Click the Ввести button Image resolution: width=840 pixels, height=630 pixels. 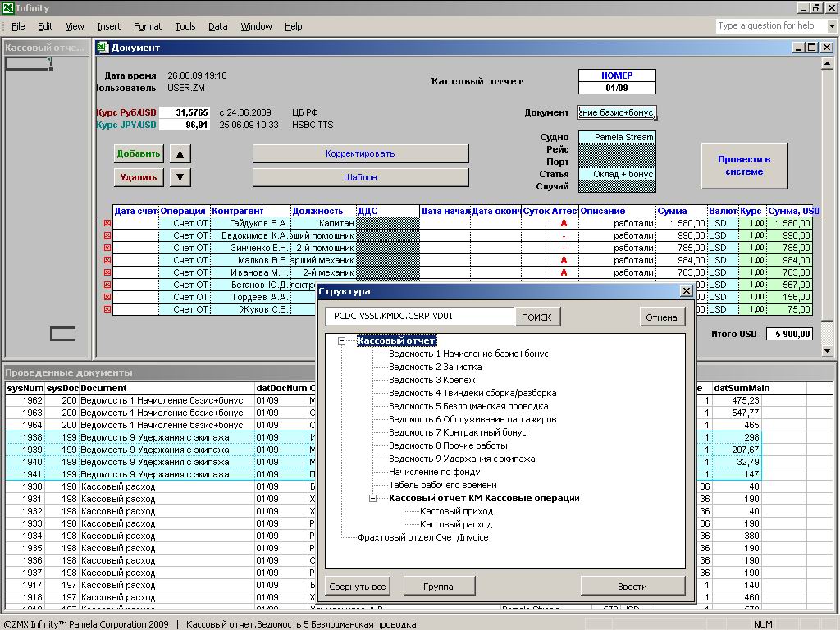point(632,586)
